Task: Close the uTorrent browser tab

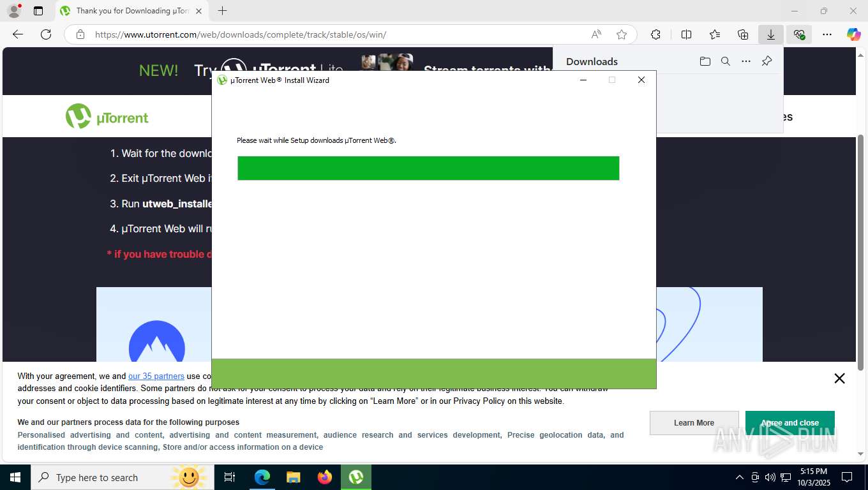Action: tap(198, 11)
